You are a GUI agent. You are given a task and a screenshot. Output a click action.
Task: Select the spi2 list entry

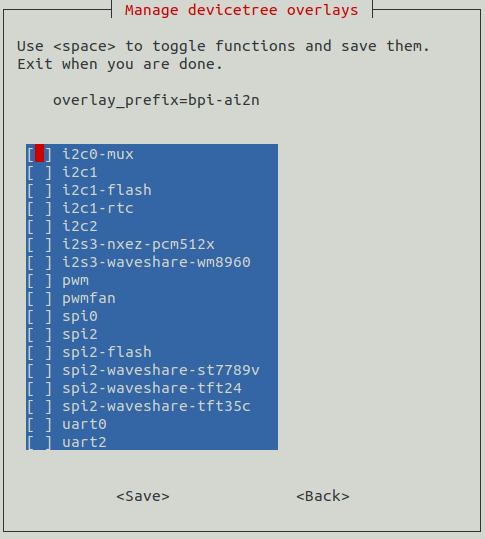click(x=152, y=334)
